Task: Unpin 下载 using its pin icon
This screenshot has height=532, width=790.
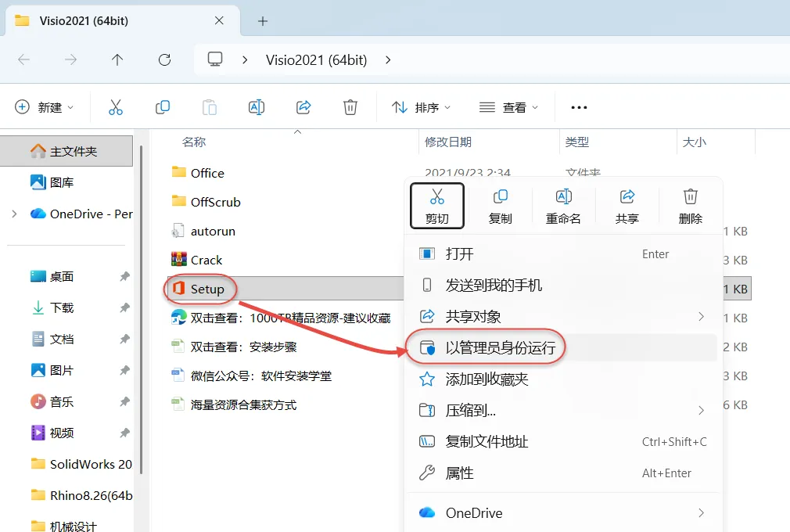Action: 125,307
